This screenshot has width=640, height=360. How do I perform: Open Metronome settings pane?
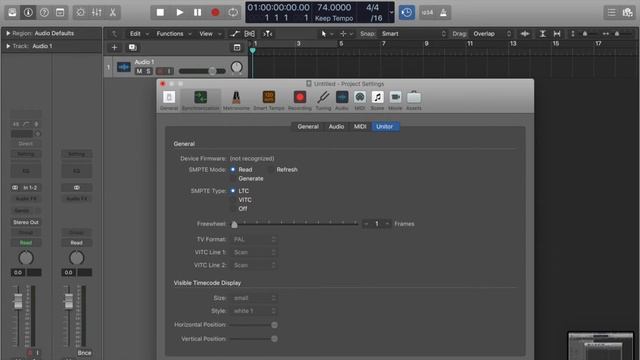236,100
